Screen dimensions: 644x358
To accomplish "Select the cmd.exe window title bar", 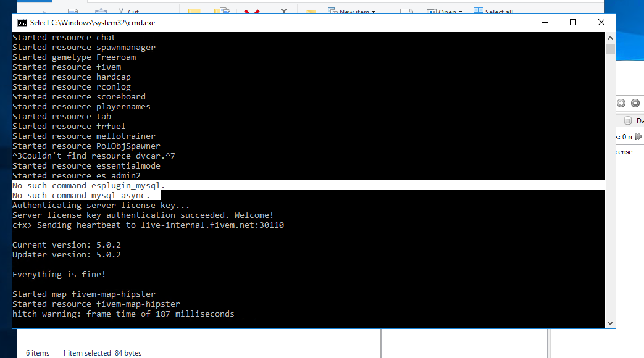I will tap(309, 22).
